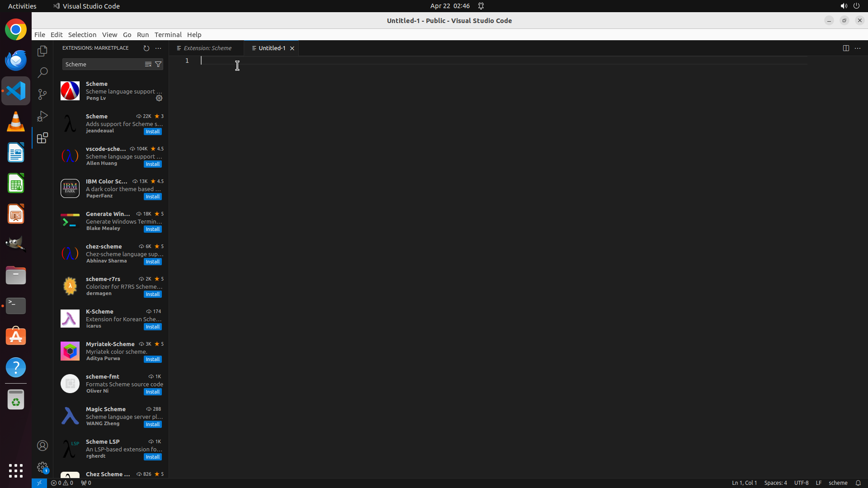Open the Source Control view
This screenshot has height=488, width=868.
pyautogui.click(x=42, y=94)
